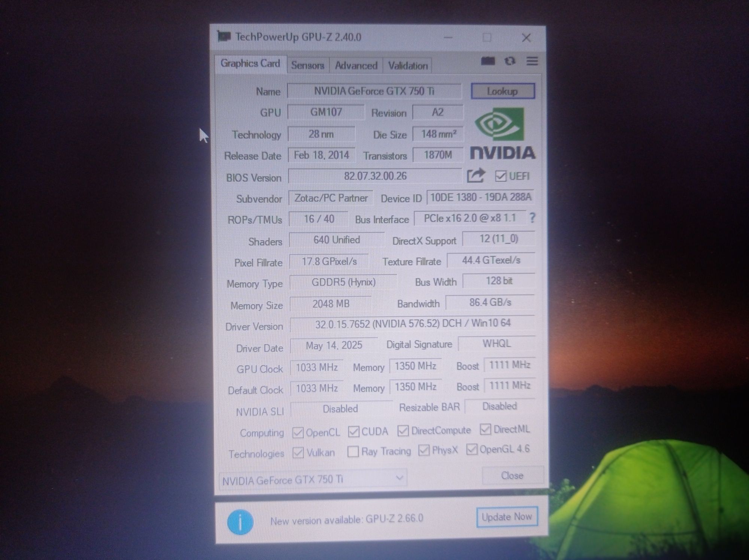Switch to the Sensors tab
This screenshot has height=560, width=749.
(307, 66)
